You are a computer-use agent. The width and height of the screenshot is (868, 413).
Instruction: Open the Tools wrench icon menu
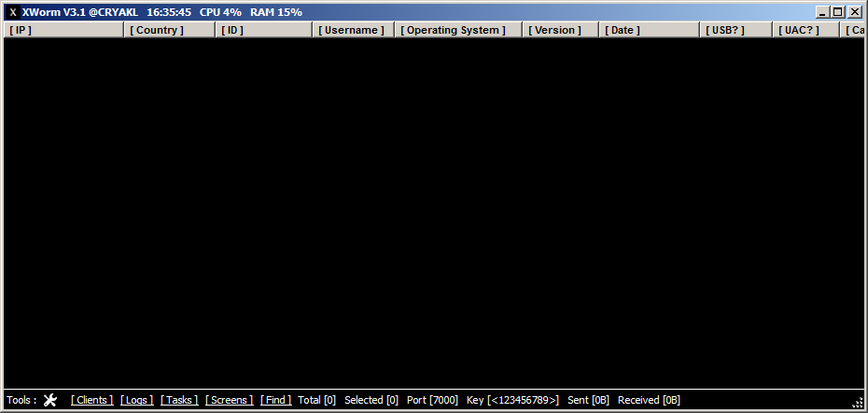pos(50,400)
